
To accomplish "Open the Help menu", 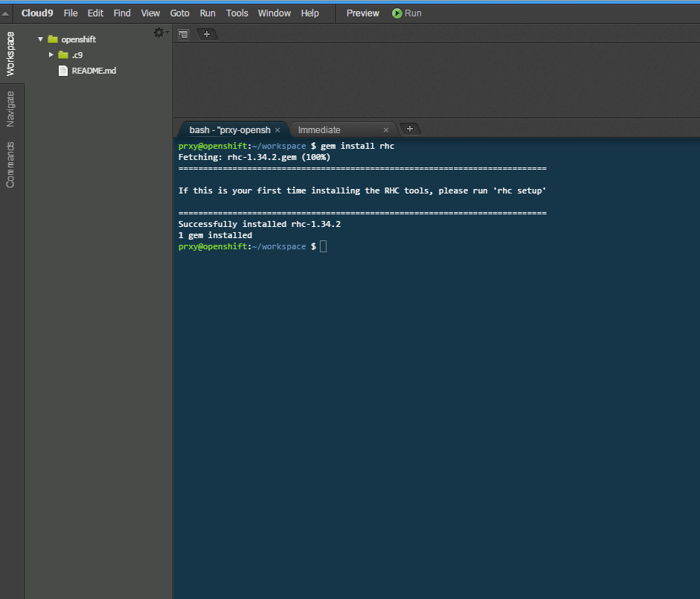I will 309,13.
